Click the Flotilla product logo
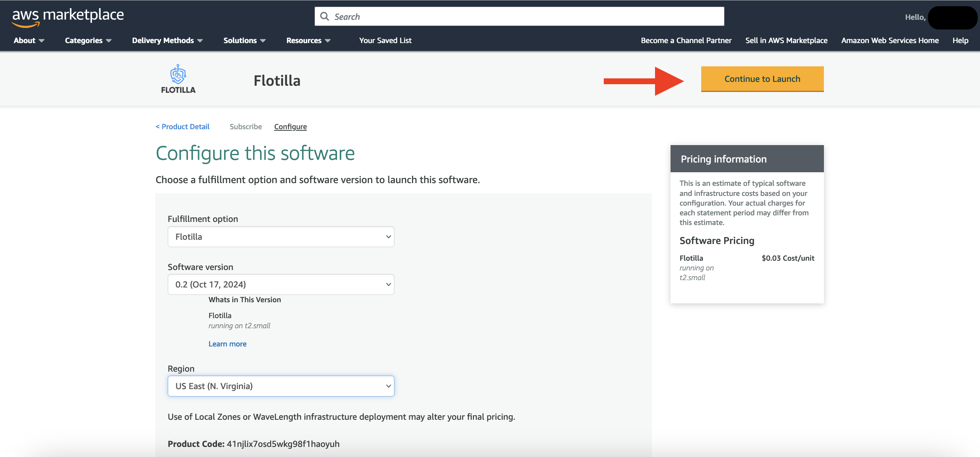This screenshot has height=457, width=980. click(178, 79)
